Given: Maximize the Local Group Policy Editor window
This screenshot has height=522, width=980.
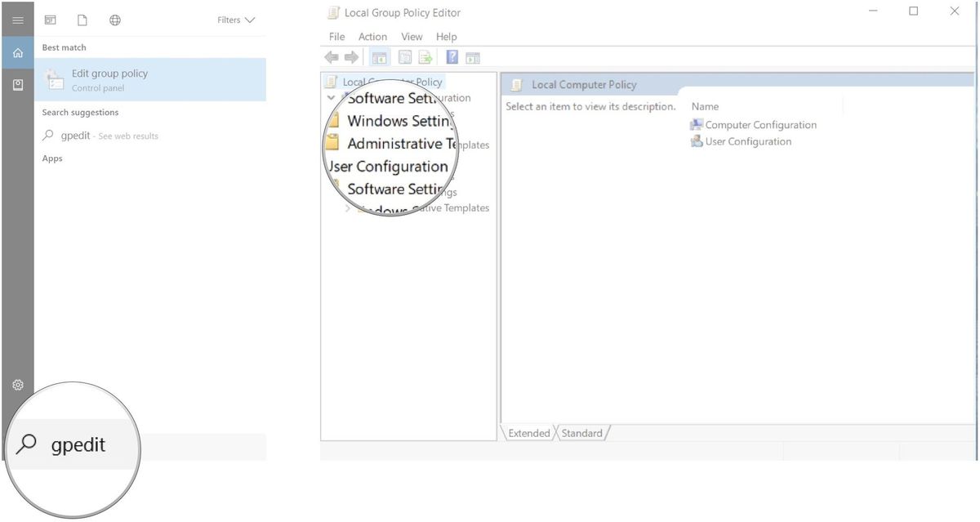Looking at the screenshot, I should click(x=913, y=11).
